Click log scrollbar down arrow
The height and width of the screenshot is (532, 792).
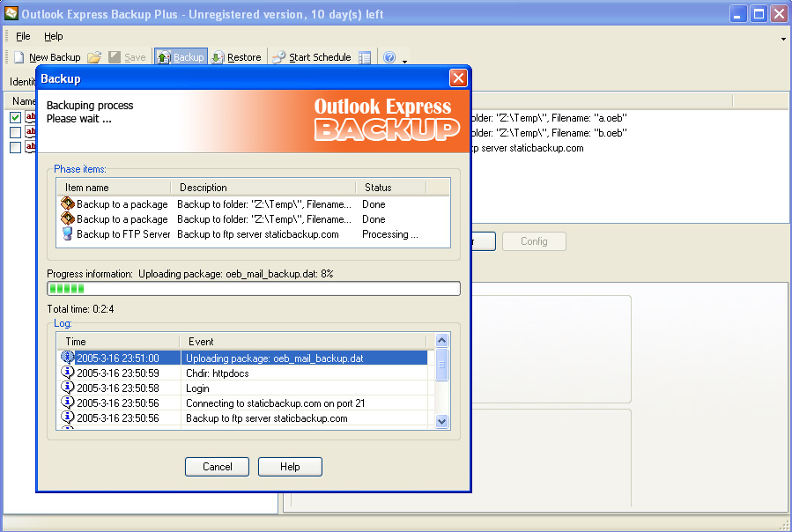tap(441, 421)
